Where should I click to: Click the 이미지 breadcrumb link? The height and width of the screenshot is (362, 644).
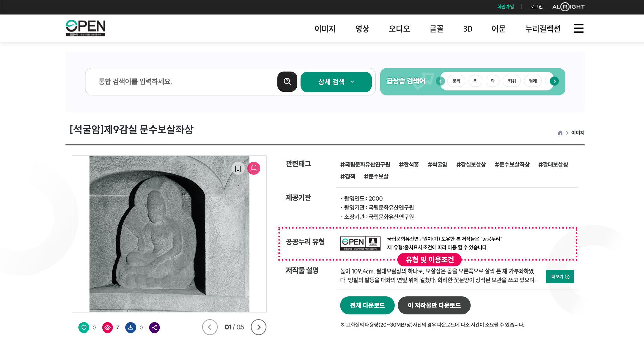coord(578,133)
